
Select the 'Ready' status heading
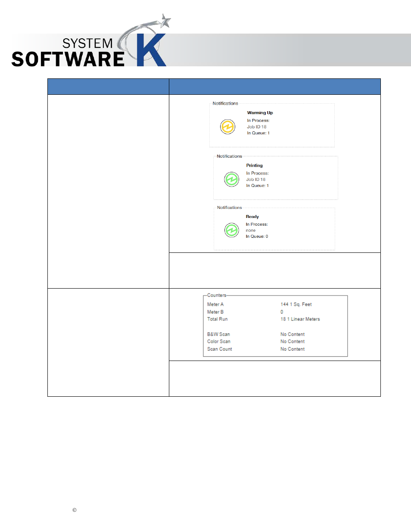pos(252,217)
